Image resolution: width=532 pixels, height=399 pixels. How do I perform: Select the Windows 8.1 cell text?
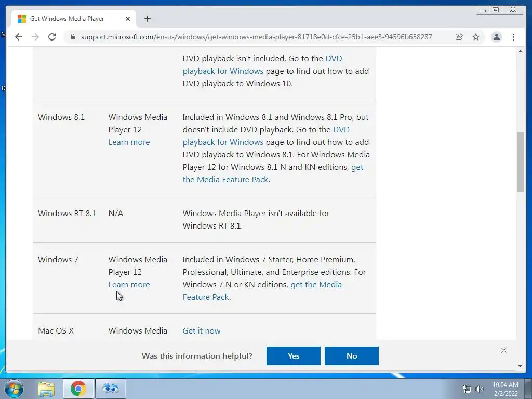(61, 117)
